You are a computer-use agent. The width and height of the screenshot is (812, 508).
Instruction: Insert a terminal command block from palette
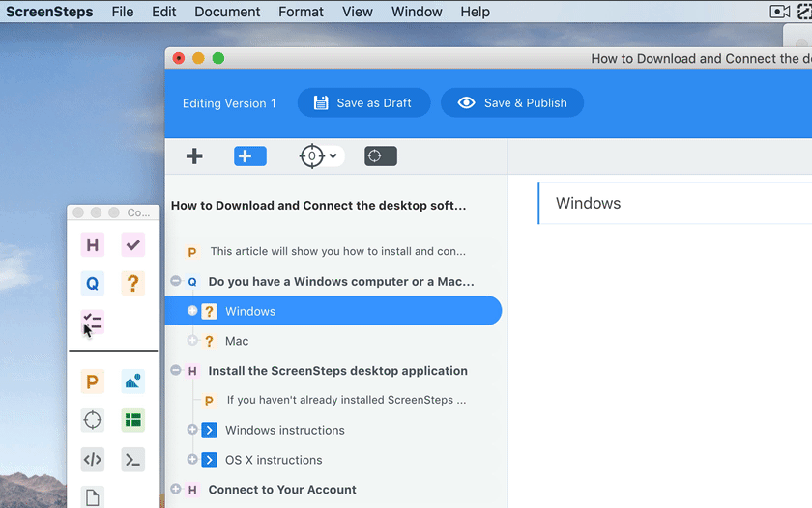(x=133, y=460)
